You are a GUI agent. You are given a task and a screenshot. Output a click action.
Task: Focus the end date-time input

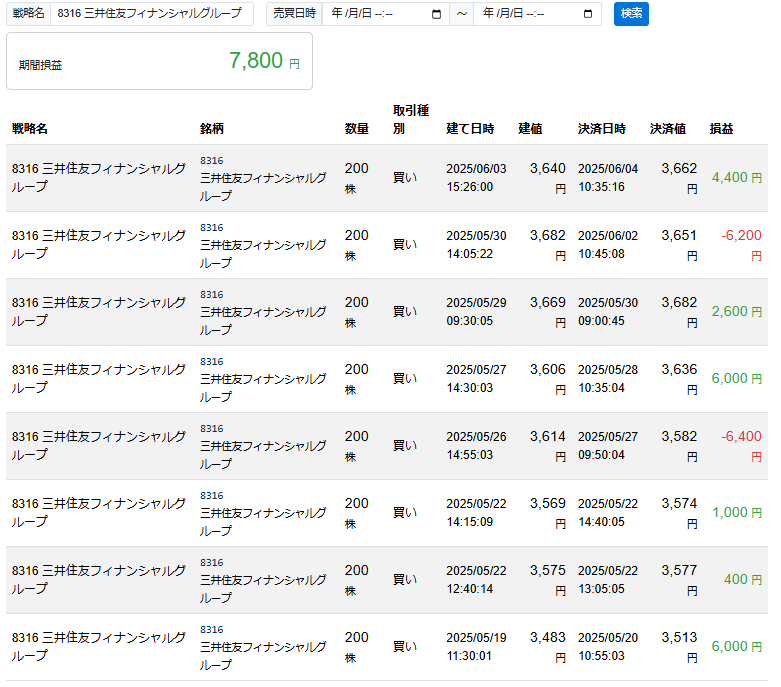click(537, 14)
